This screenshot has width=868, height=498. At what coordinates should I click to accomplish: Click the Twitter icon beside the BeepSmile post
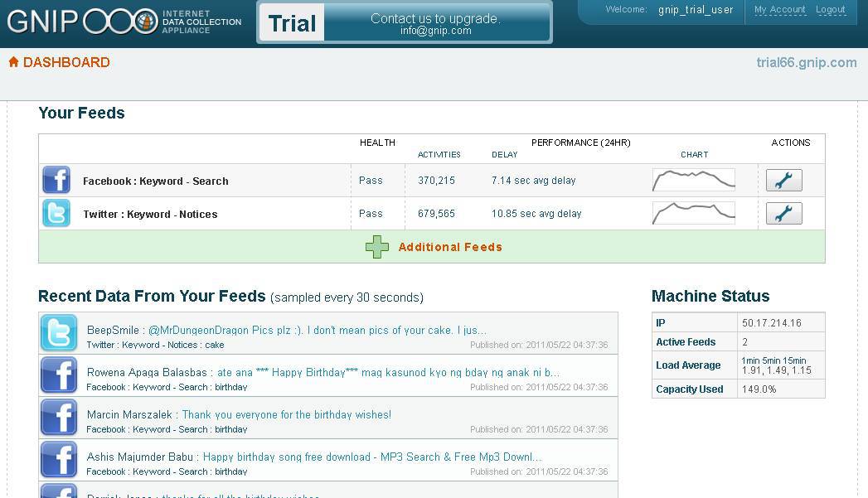pos(59,333)
